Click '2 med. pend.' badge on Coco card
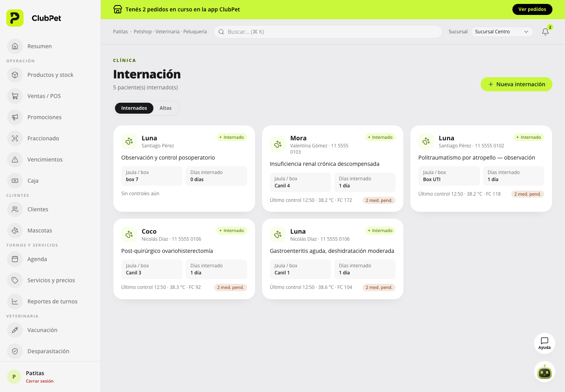 coord(231,287)
